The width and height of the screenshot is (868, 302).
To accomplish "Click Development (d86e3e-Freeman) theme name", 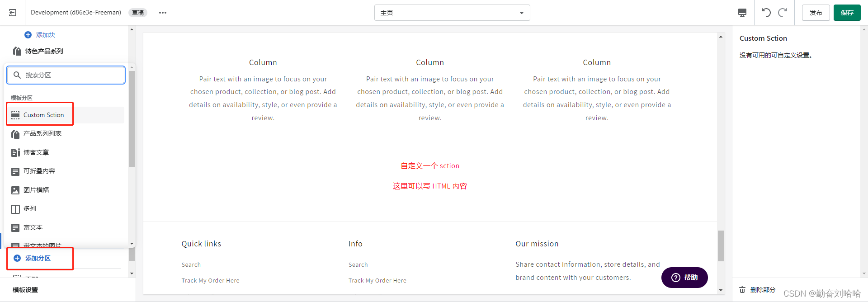I will (x=76, y=13).
